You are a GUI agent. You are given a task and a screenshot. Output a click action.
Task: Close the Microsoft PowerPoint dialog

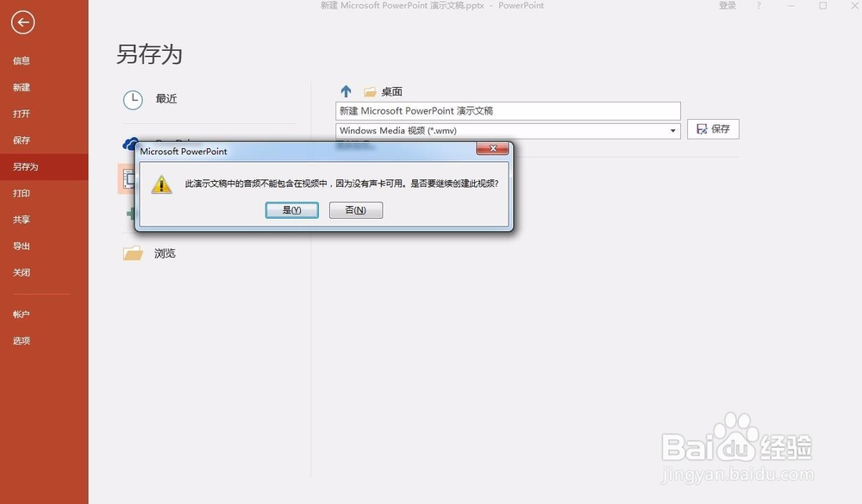(x=492, y=148)
